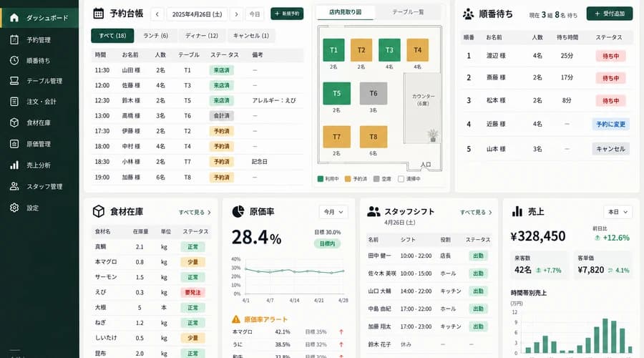
Task: Click the 記念日 note for 小林 様
Action: click(x=260, y=162)
